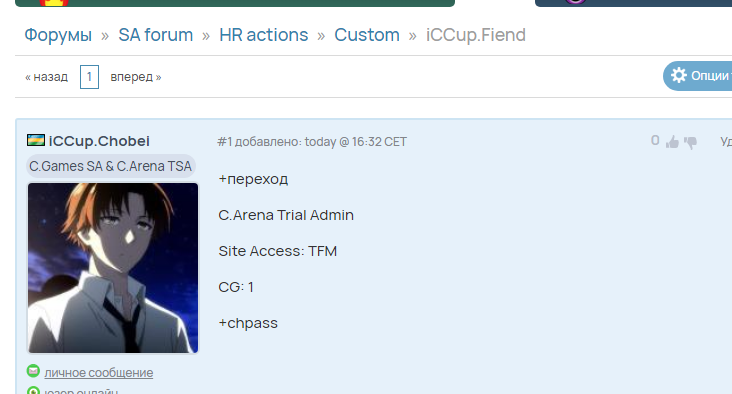Click the iCCup.Chobei avatar image
The width and height of the screenshot is (732, 394).
coord(113,268)
